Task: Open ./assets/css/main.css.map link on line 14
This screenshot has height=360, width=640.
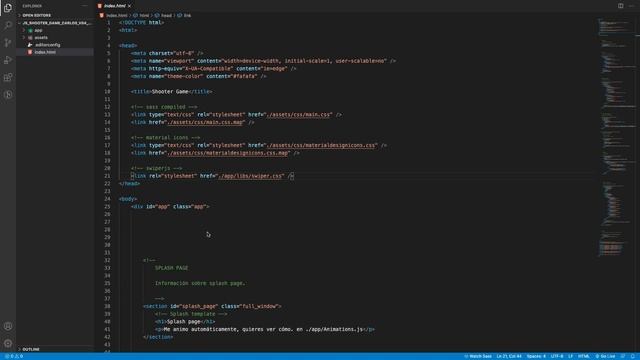Action: tap(205, 122)
